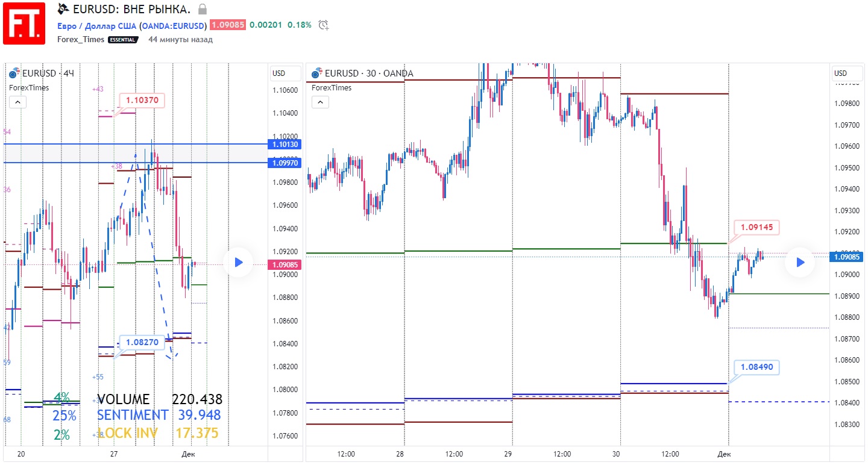
Task: Play the 4H chart idea animation
Action: (x=238, y=262)
